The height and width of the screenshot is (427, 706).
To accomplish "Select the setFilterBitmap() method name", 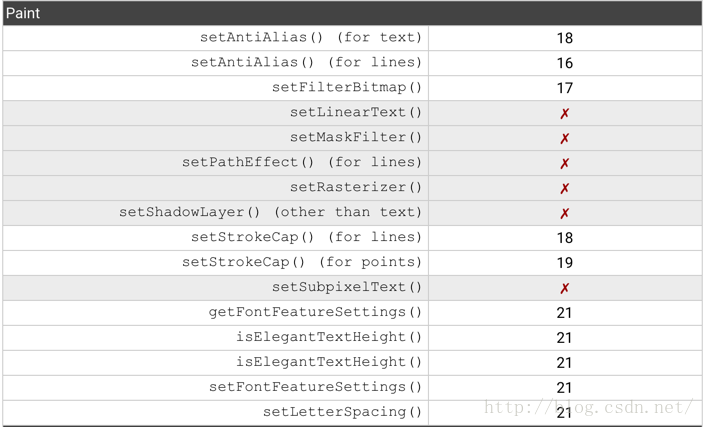I will 347,88.
